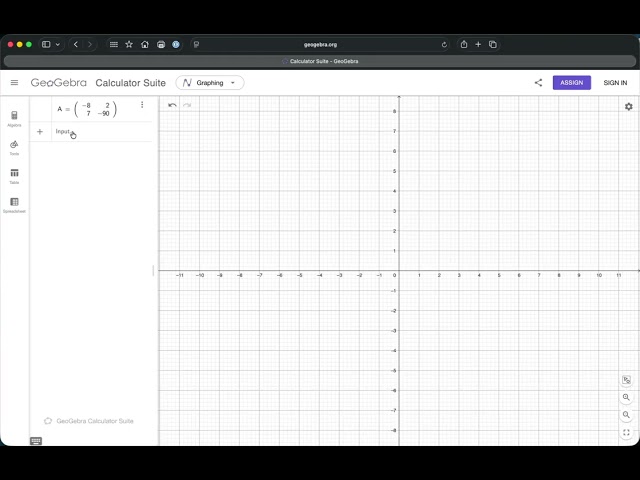Go forward in browser history
The width and height of the screenshot is (640, 480).
(90, 44)
